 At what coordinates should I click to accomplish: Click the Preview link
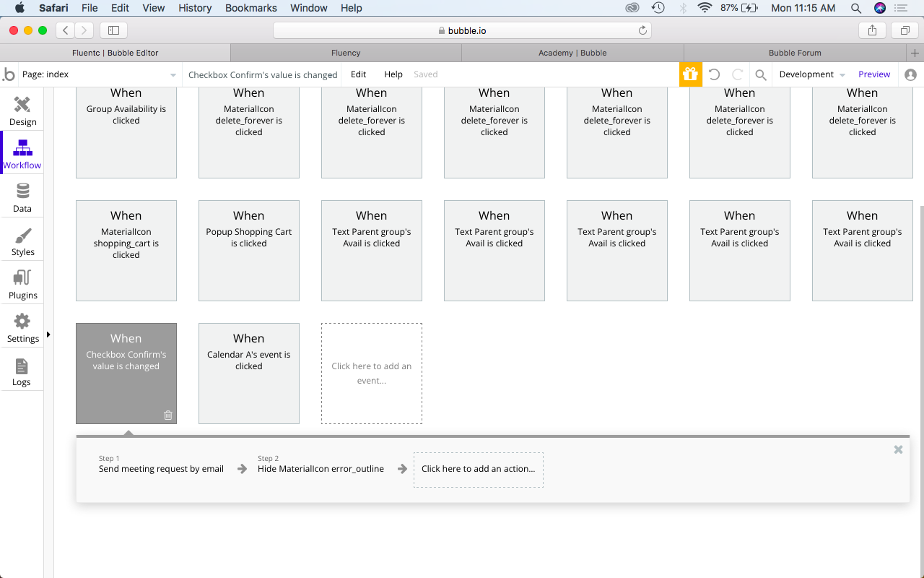[874, 74]
